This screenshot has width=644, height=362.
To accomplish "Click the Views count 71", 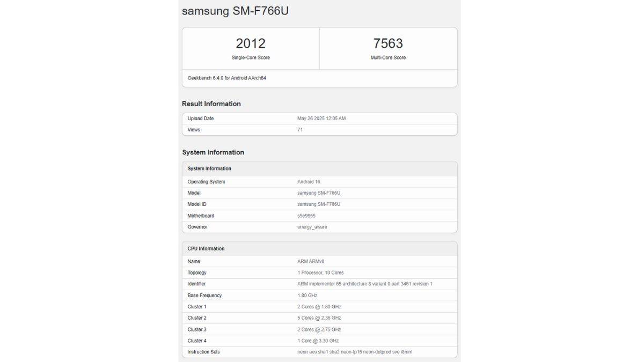I will 300,130.
